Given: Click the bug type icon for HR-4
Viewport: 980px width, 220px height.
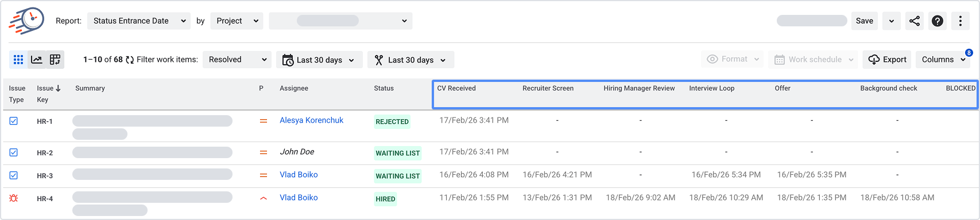Looking at the screenshot, I should coord(14,198).
